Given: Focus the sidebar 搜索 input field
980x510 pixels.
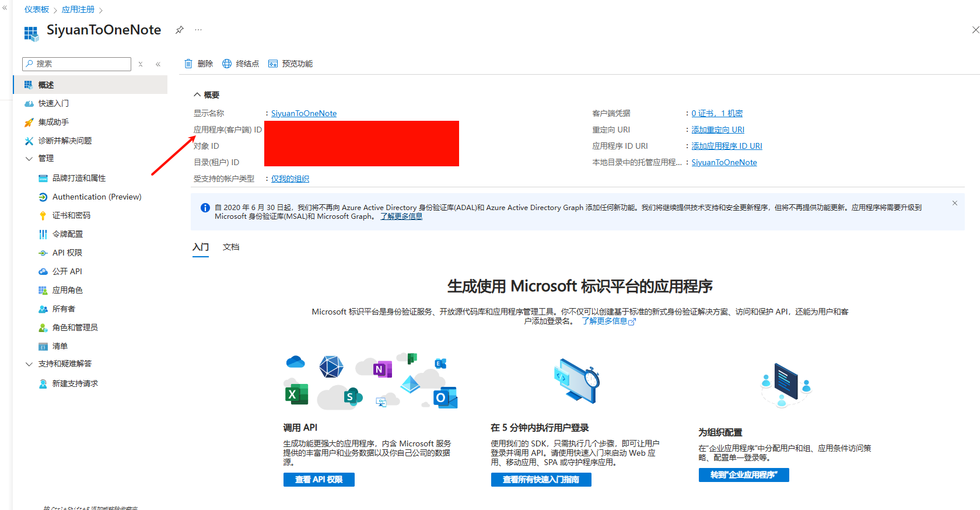Looking at the screenshot, I should [x=76, y=64].
